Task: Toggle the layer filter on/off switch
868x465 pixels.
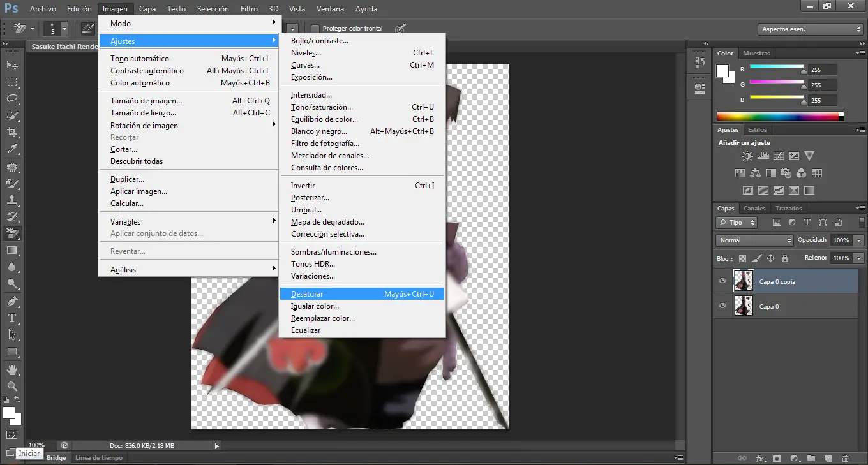Action: pos(862,223)
